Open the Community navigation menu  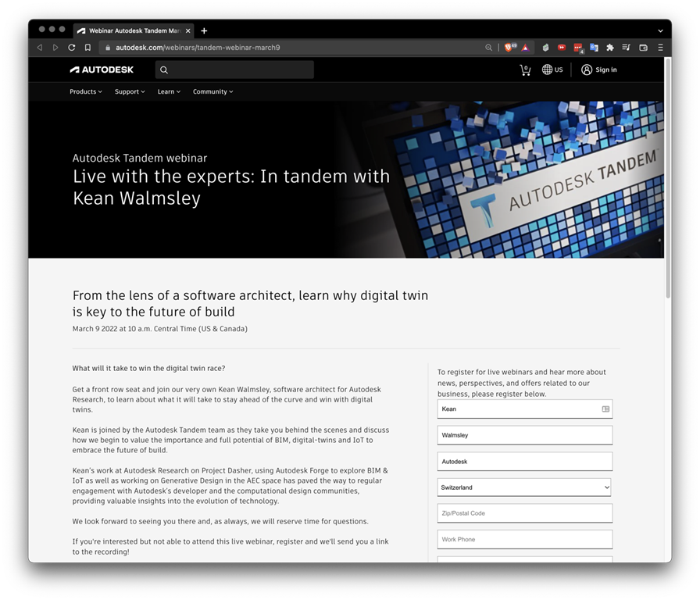pos(212,91)
